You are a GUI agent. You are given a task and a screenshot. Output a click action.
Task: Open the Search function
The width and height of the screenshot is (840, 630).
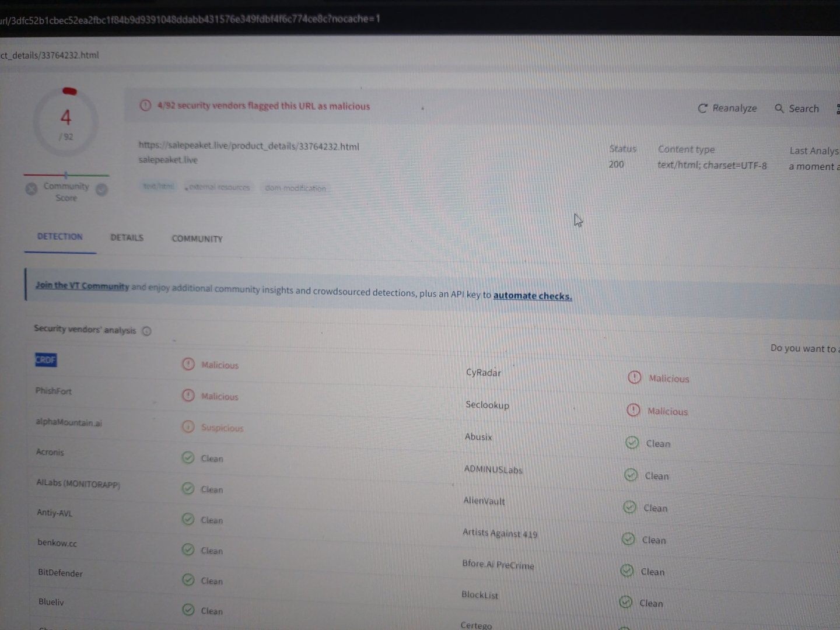(x=796, y=108)
